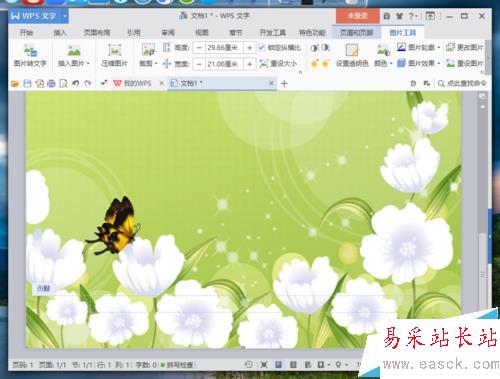The width and height of the screenshot is (500, 379).
Task: Expand the 裁剪 dropdown arrow
Action: coord(156,63)
